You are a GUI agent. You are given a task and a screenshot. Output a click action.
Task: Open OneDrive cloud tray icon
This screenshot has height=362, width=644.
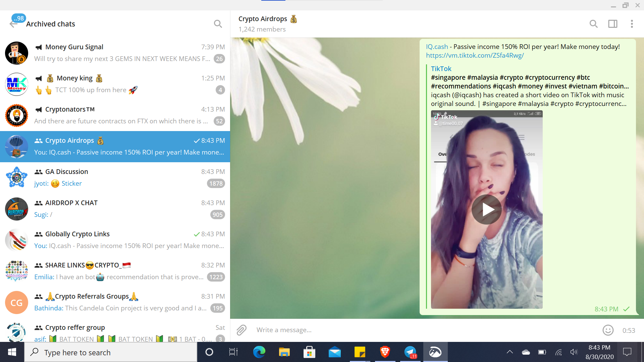coord(526,352)
